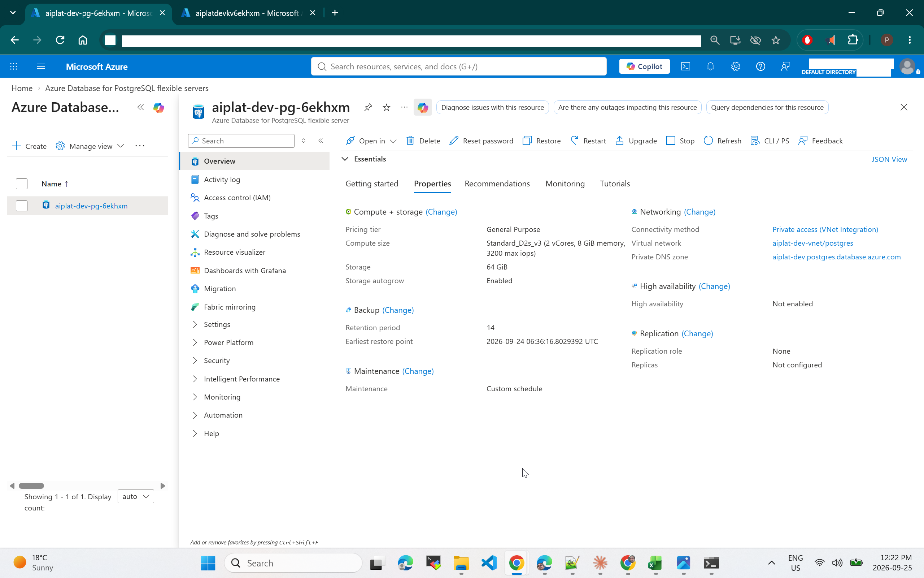Switch to Getting started tab

point(371,184)
